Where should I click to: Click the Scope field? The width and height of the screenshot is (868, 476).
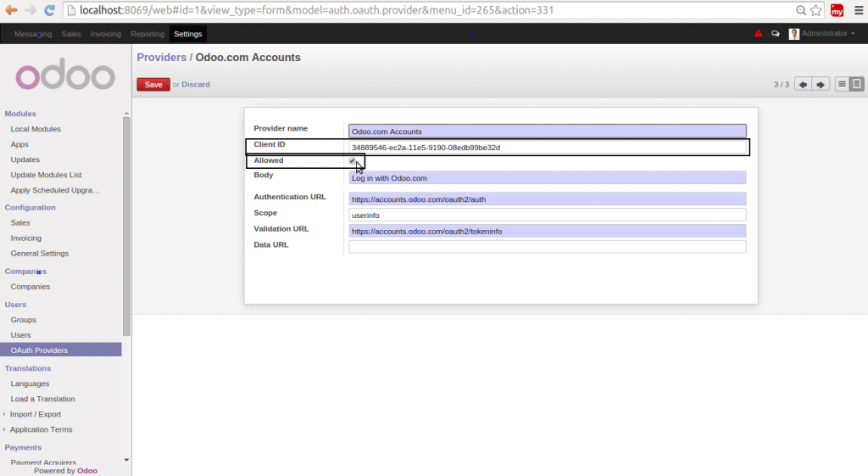[x=548, y=215]
